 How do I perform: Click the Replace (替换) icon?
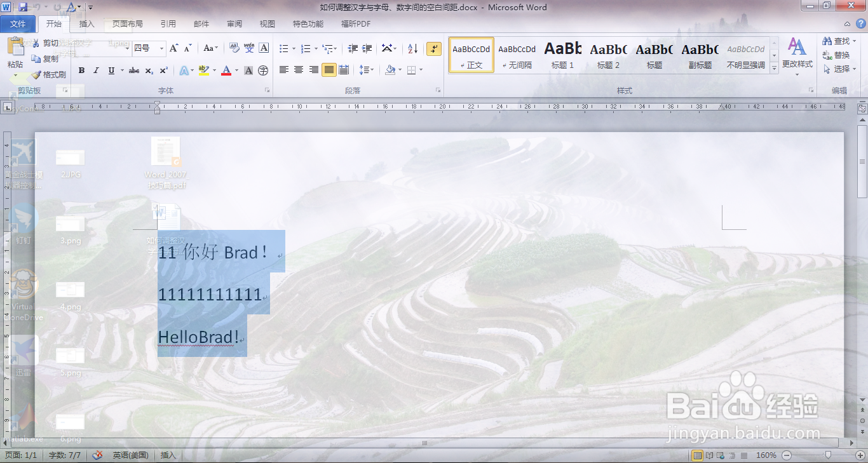click(x=836, y=55)
